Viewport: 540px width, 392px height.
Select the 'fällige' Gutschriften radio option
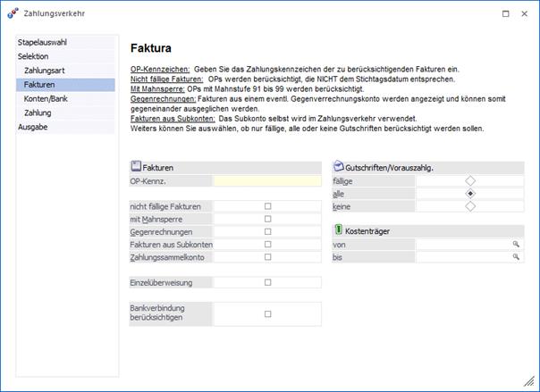point(470,180)
